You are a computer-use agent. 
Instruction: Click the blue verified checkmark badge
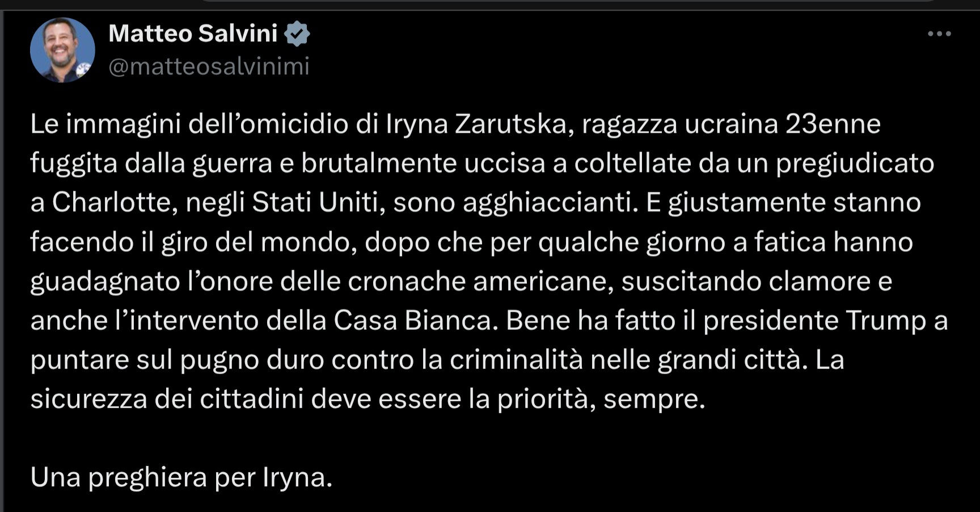pyautogui.click(x=297, y=34)
